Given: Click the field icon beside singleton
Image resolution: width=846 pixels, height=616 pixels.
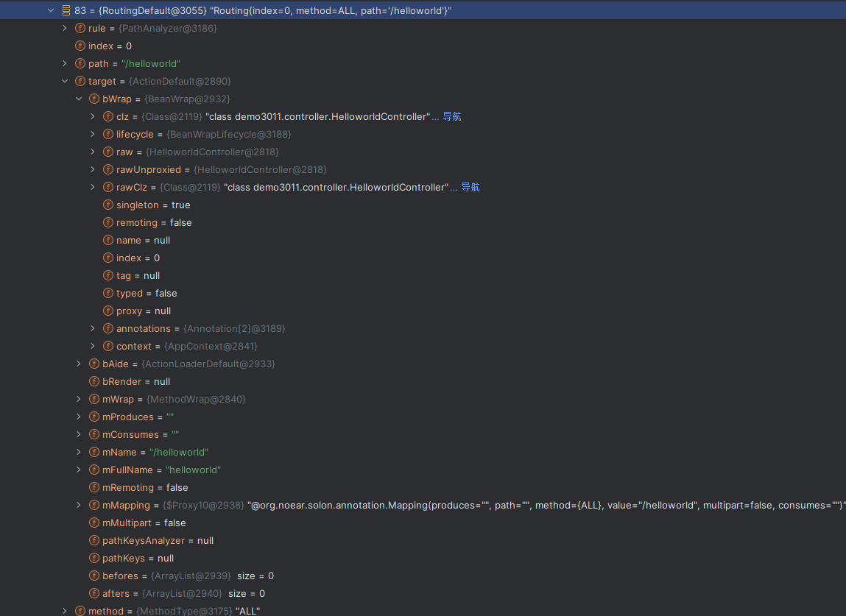Looking at the screenshot, I should [108, 205].
